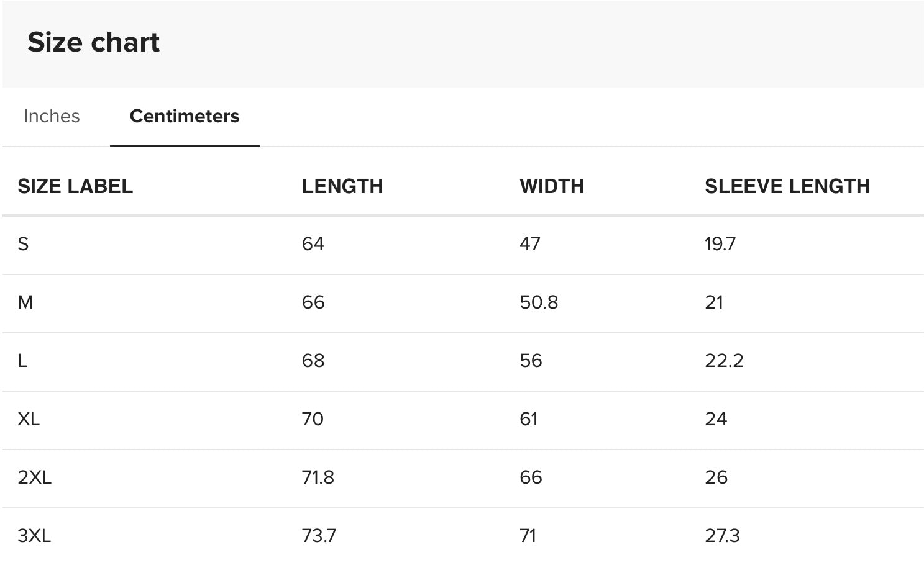Select the 3XL size row label
Image resolution: width=924 pixels, height=565 pixels.
point(34,536)
